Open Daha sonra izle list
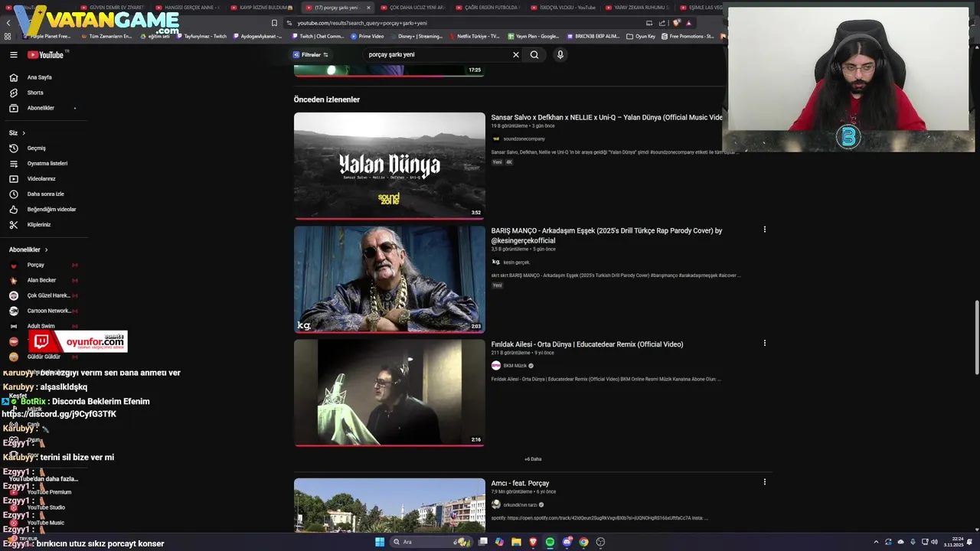The height and width of the screenshot is (551, 980). [46, 194]
